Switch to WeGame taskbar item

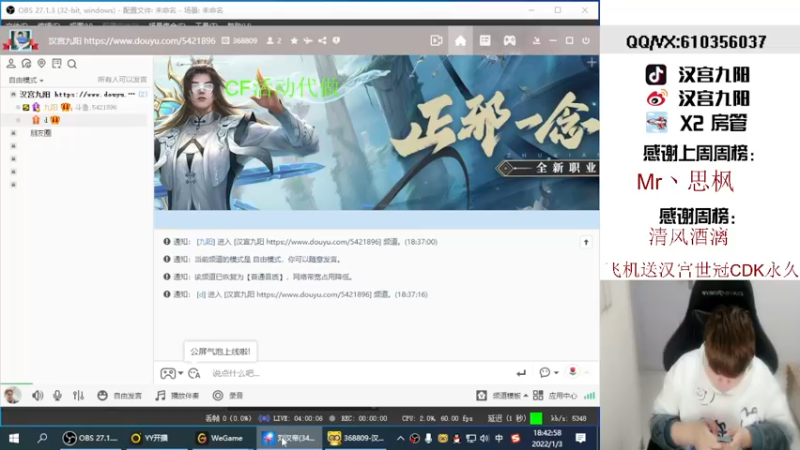pos(220,438)
